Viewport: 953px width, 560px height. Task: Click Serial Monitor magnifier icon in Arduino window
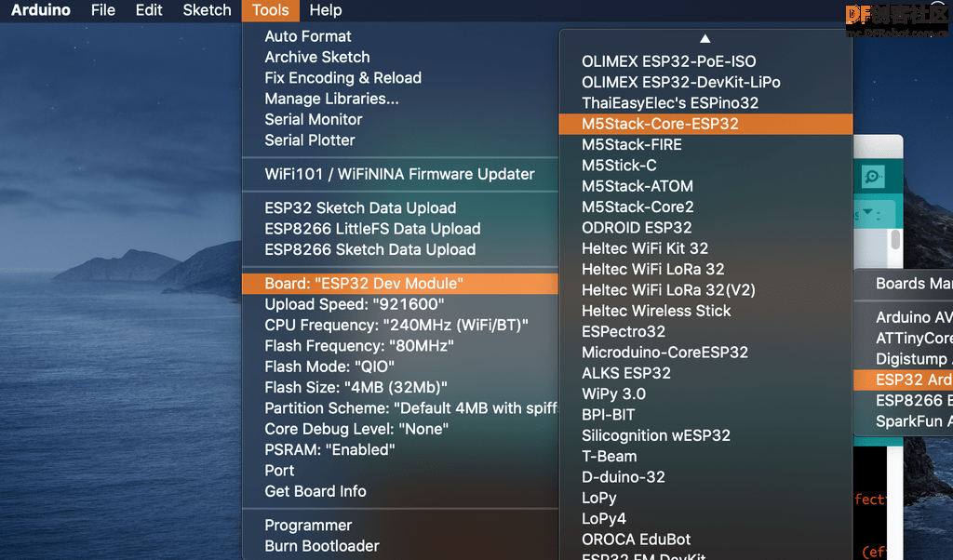coord(873,177)
